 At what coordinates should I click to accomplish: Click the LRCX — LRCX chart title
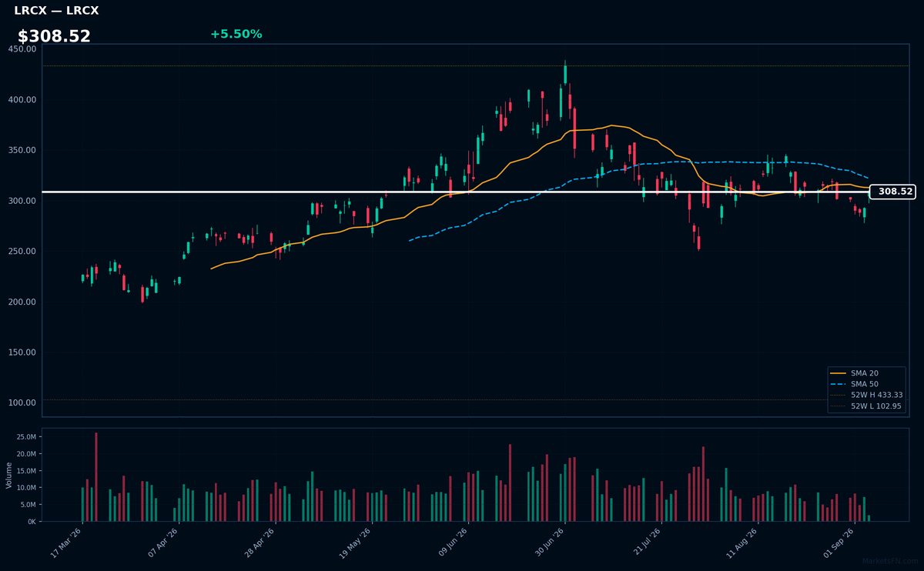click(x=56, y=11)
